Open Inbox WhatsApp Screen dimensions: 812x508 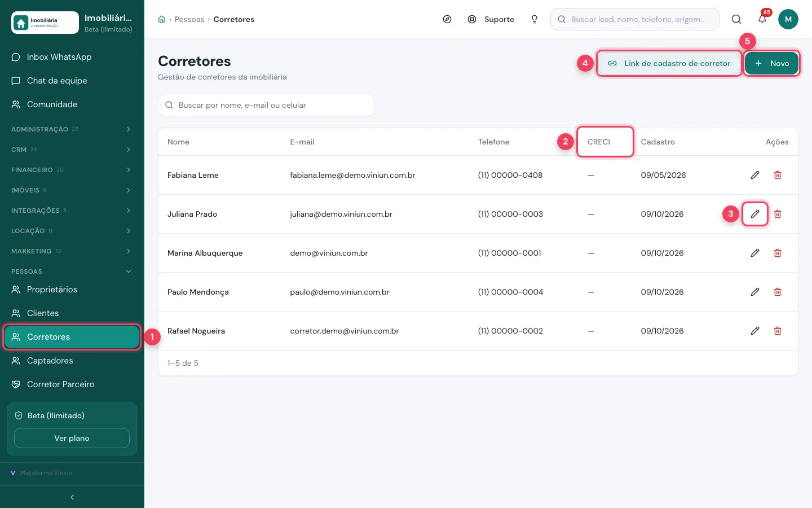click(x=72, y=57)
